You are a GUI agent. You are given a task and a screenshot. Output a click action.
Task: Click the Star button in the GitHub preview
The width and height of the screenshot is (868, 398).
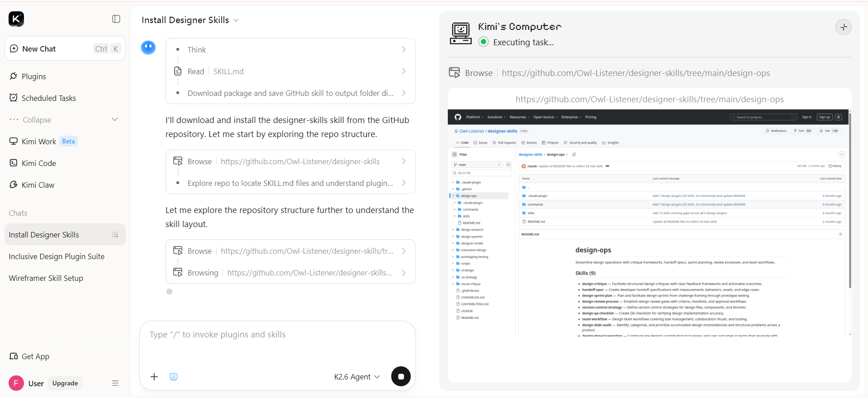point(829,131)
